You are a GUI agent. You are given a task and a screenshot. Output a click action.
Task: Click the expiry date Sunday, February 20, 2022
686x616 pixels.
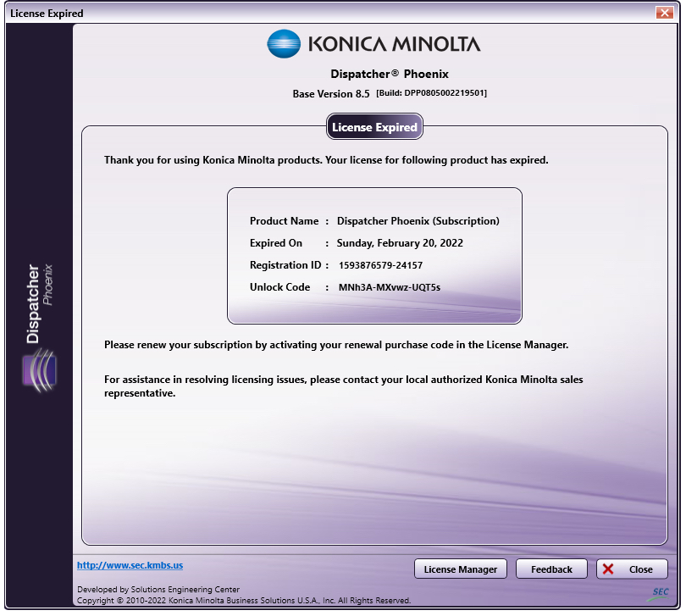click(x=400, y=243)
